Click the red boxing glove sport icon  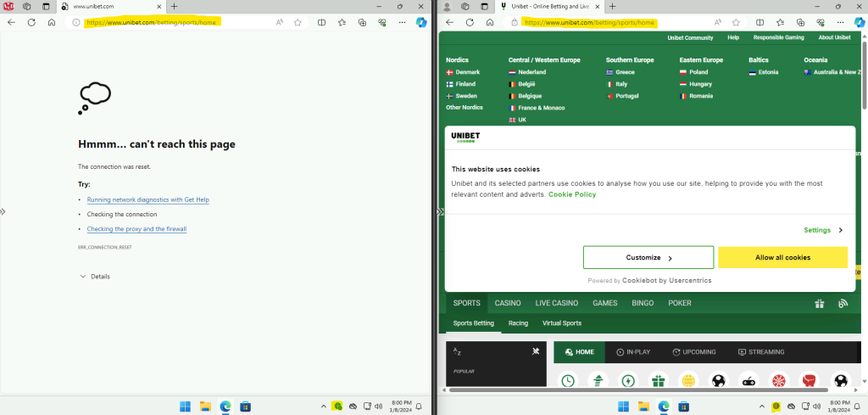[810, 381]
